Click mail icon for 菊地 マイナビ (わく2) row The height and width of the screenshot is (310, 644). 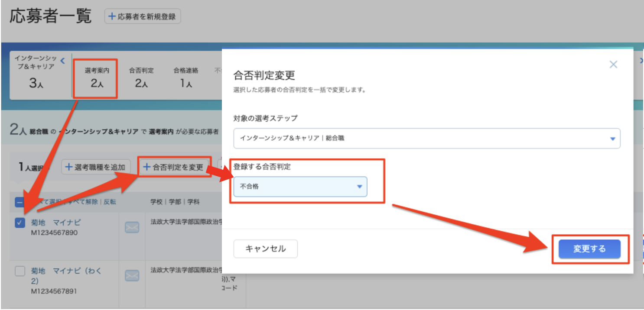(132, 276)
